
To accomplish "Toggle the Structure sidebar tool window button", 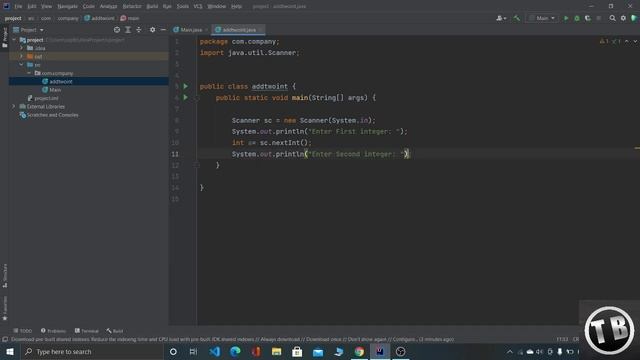I will click(4, 276).
